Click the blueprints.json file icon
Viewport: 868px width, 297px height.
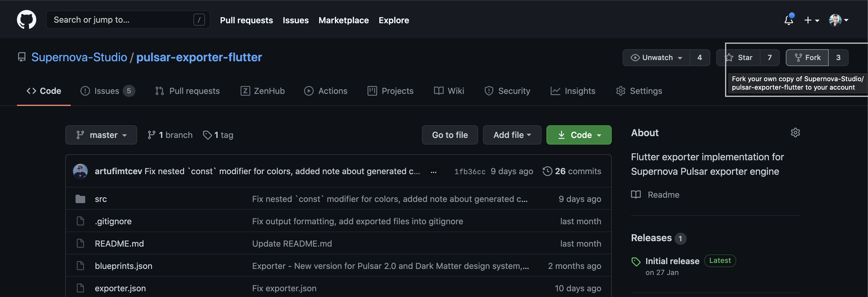(80, 266)
